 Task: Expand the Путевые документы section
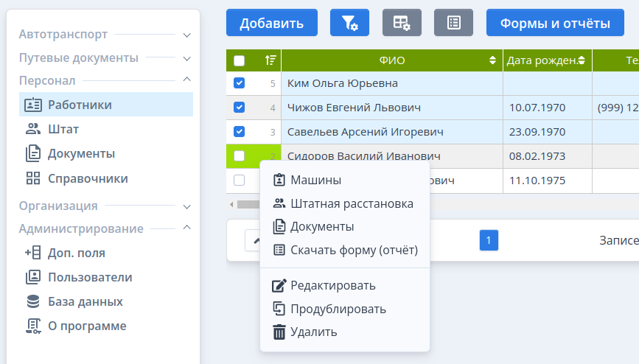coord(186,58)
